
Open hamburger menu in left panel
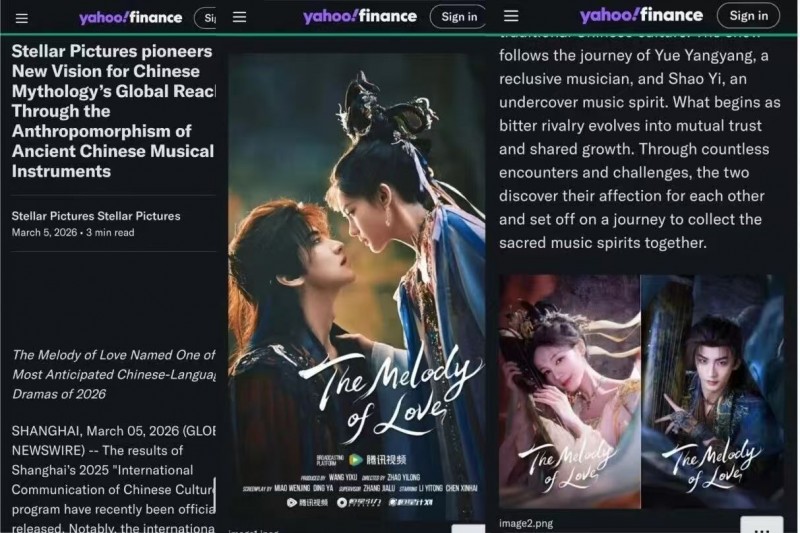tap(21, 19)
